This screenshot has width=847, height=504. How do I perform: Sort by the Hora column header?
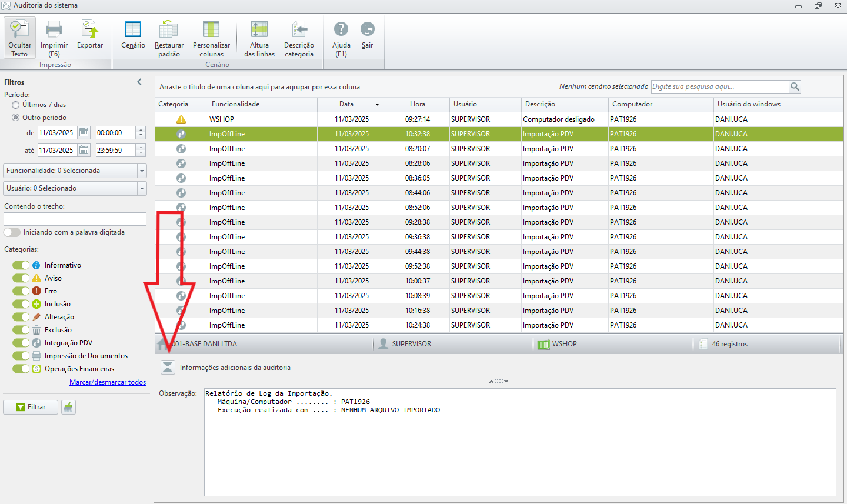417,104
